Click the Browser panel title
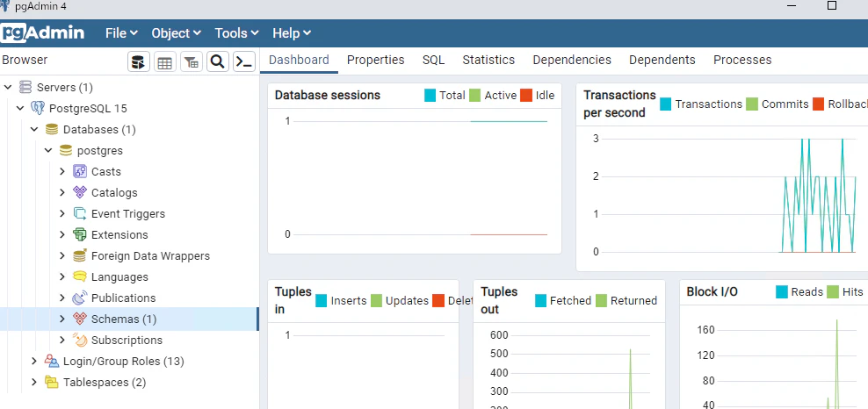This screenshot has width=868, height=409. [x=25, y=60]
